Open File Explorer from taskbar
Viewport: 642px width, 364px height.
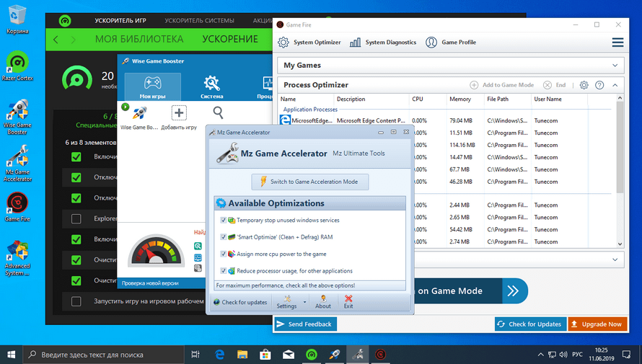coord(242,355)
